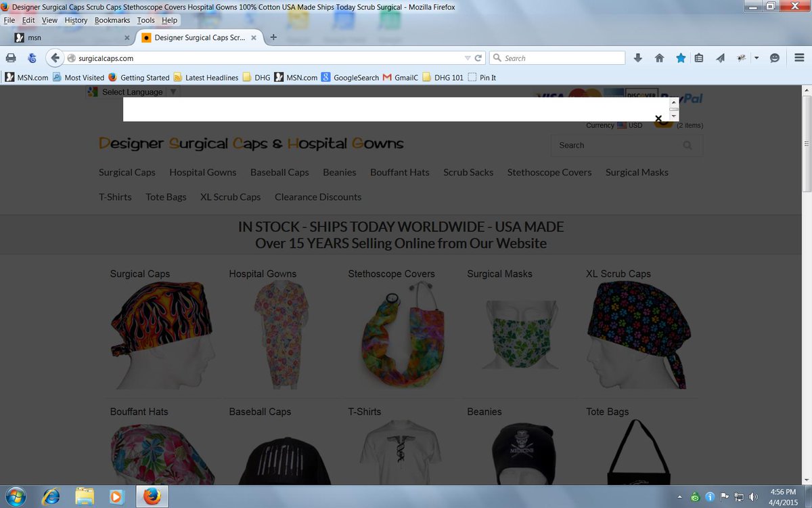Open the DHG bookmarks folder
Screen dimensions: 812x508
(256, 78)
